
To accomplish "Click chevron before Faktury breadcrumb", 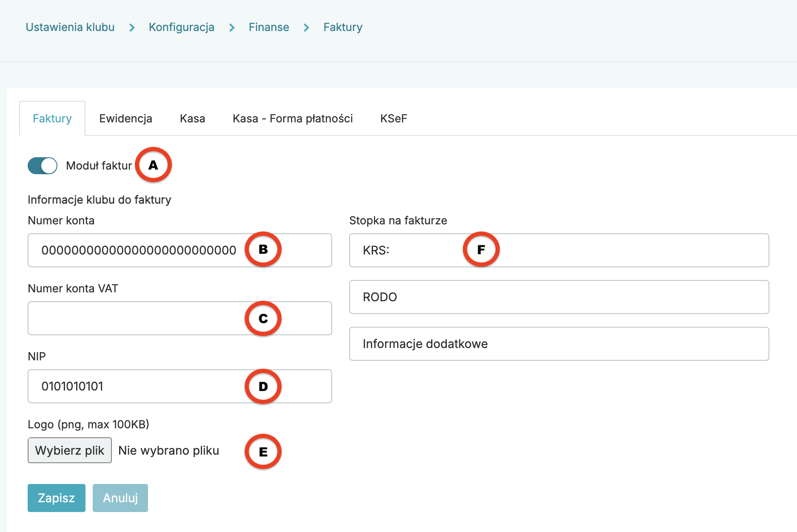I will [306, 28].
